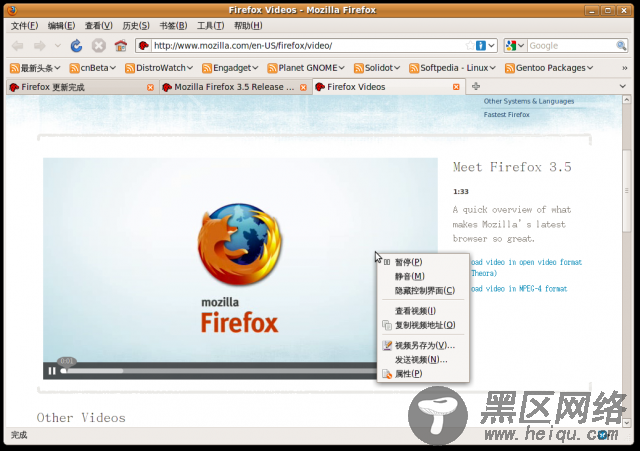
Task: Reload the current page
Action: 76,46
